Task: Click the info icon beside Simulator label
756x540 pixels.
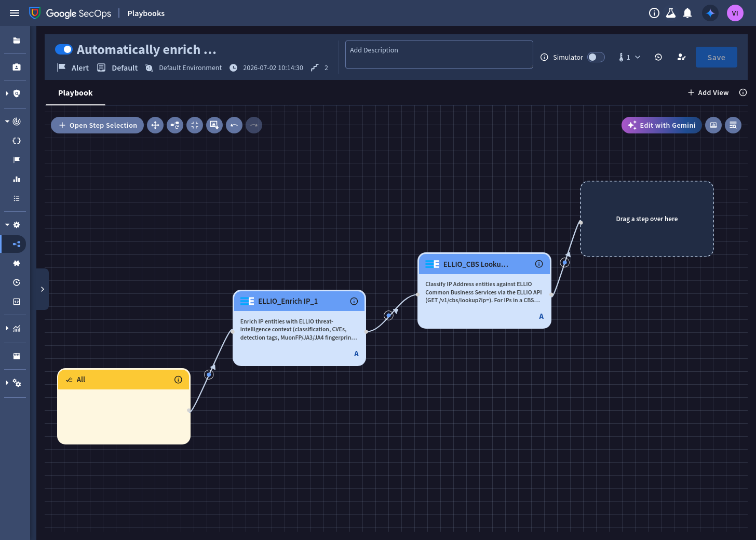Action: click(544, 57)
